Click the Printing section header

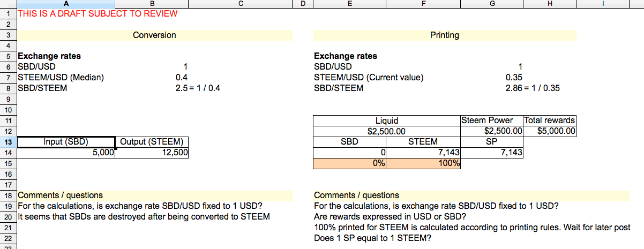pos(445,35)
